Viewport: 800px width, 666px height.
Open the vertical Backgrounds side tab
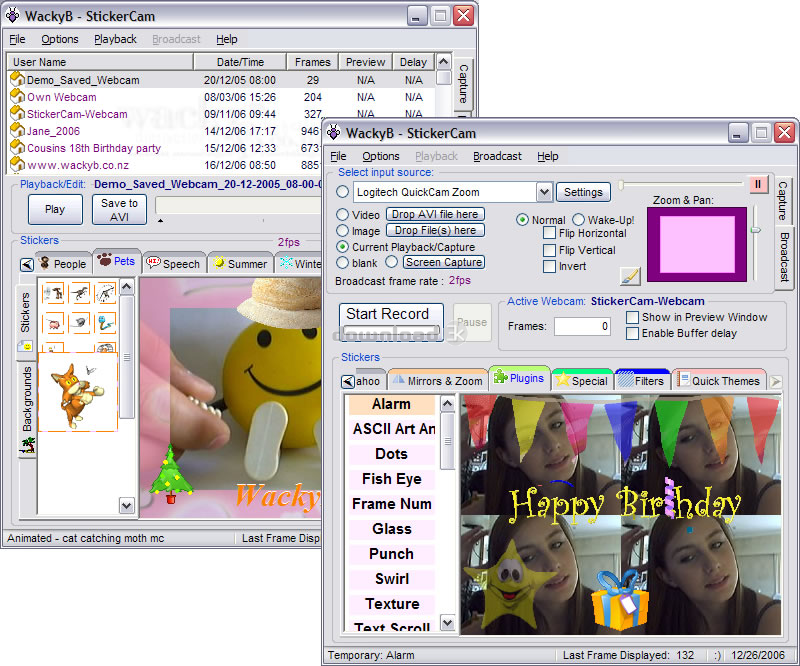coord(28,409)
